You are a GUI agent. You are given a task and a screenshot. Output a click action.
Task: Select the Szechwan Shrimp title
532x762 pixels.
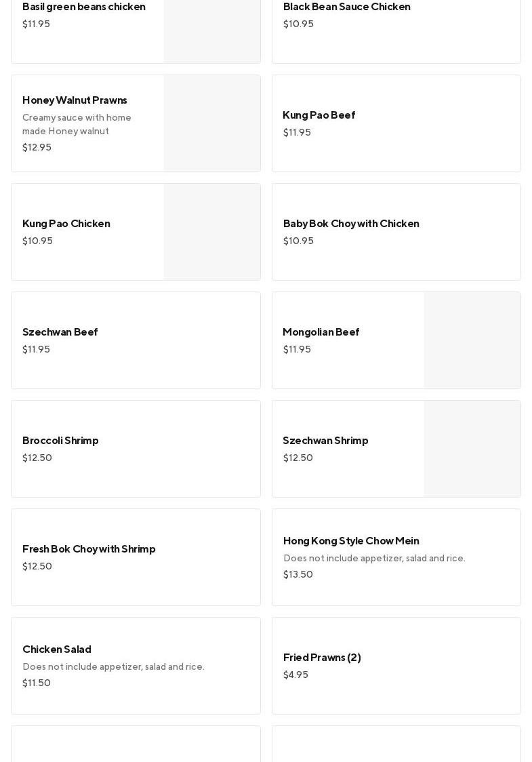pyautogui.click(x=325, y=441)
